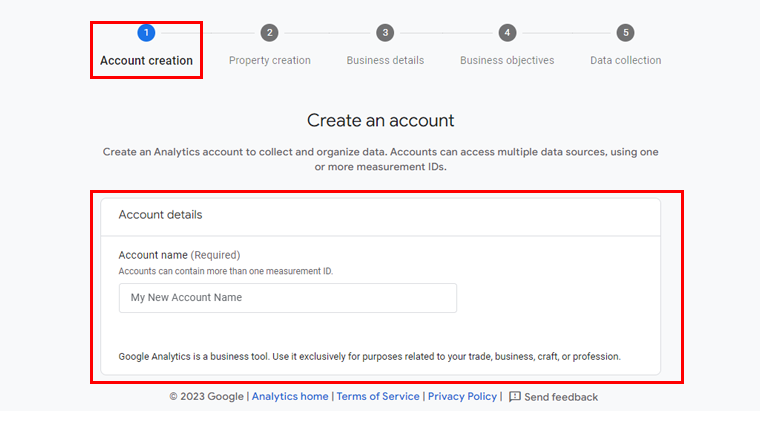760x424 pixels.
Task: Open the Business details step
Action: [385, 61]
